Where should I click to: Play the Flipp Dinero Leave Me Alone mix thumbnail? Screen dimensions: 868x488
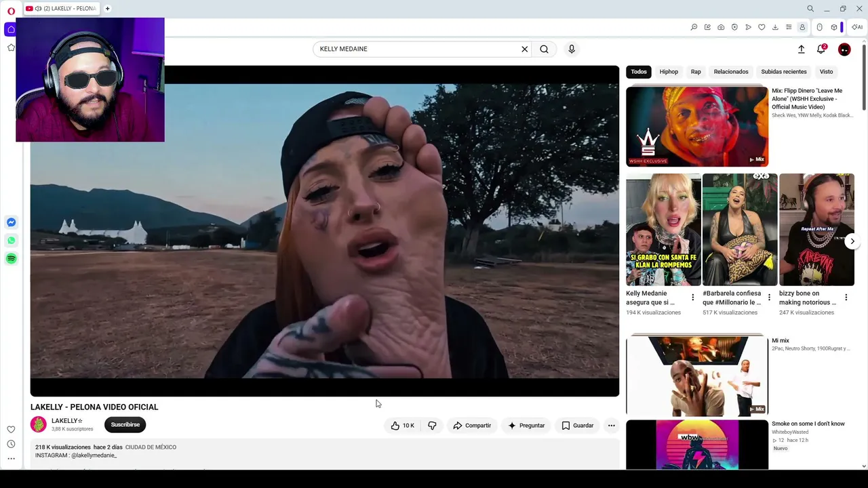(697, 126)
